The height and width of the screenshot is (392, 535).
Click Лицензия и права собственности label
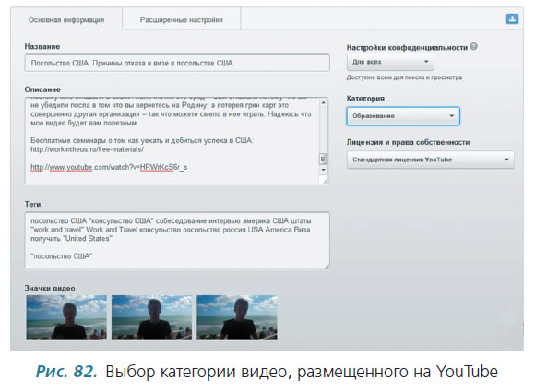pos(408,142)
